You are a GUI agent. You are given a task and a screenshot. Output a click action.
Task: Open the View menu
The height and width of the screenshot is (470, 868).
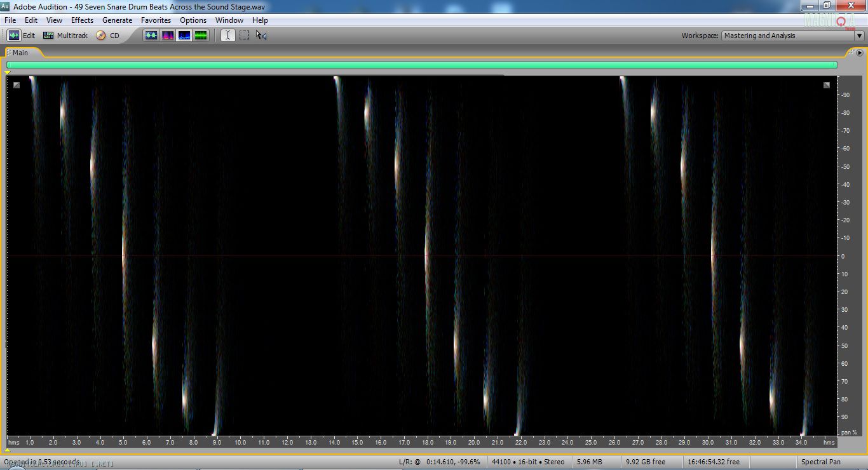(54, 20)
